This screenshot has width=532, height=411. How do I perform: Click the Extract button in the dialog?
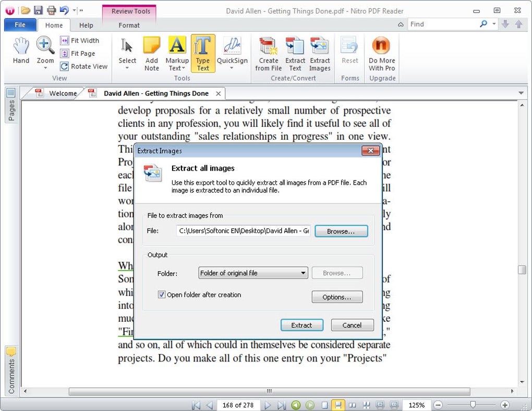(301, 325)
